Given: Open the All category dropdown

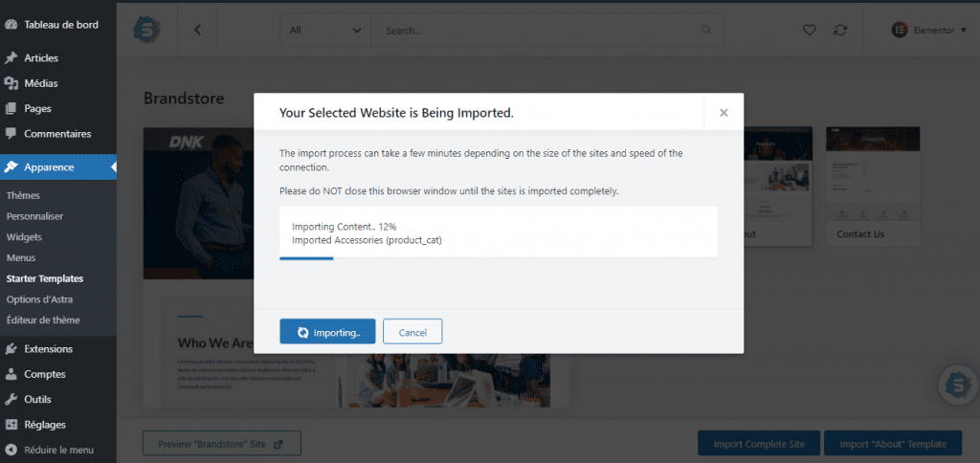Looking at the screenshot, I should click(325, 30).
